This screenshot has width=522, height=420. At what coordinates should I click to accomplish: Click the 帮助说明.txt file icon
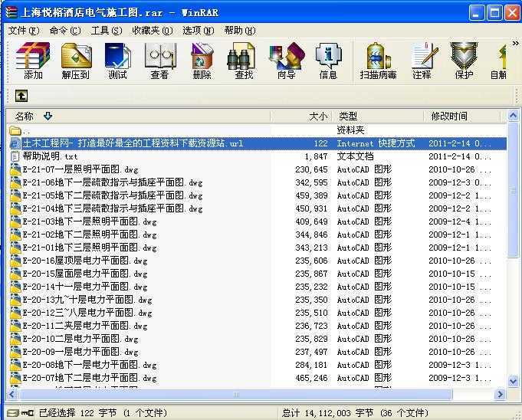pyautogui.click(x=15, y=156)
